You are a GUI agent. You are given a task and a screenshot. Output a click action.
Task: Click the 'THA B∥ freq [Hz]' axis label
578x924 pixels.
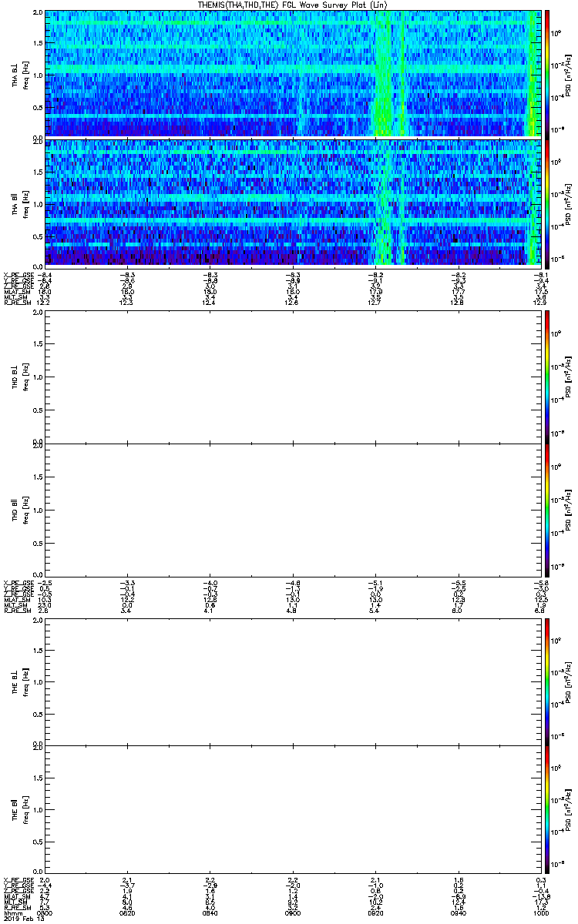pyautogui.click(x=21, y=203)
